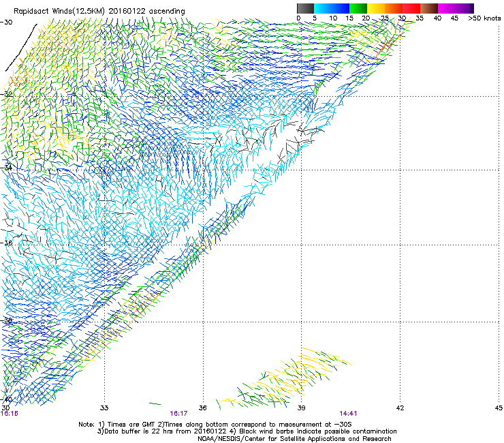This screenshot has width=504, height=443.
Task: Click the red 30-35 knots legend segment
Action: click(x=411, y=8)
